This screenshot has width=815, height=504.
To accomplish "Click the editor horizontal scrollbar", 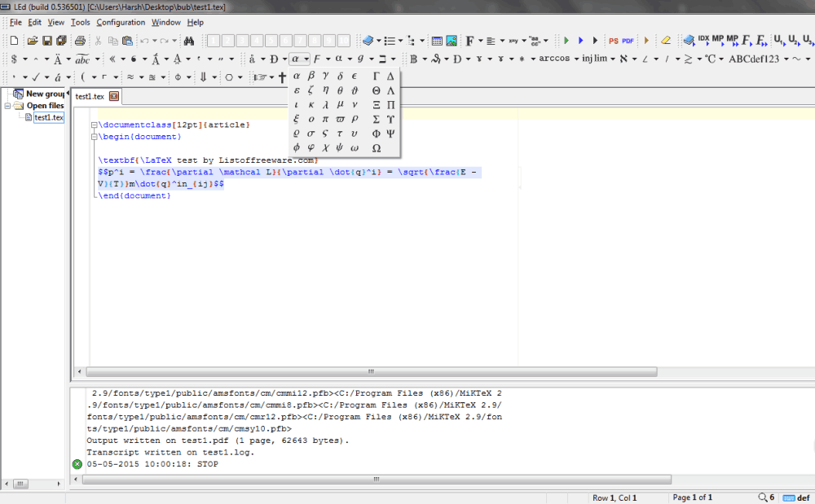I will [x=371, y=371].
